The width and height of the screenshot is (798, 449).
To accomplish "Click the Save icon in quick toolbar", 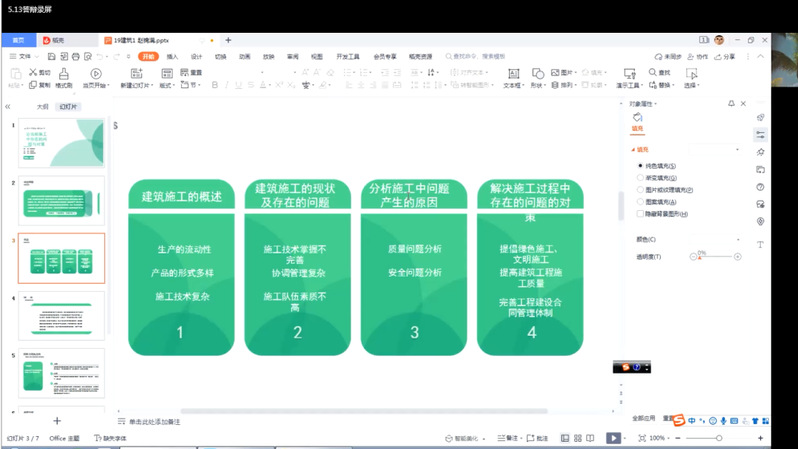I will [51, 57].
